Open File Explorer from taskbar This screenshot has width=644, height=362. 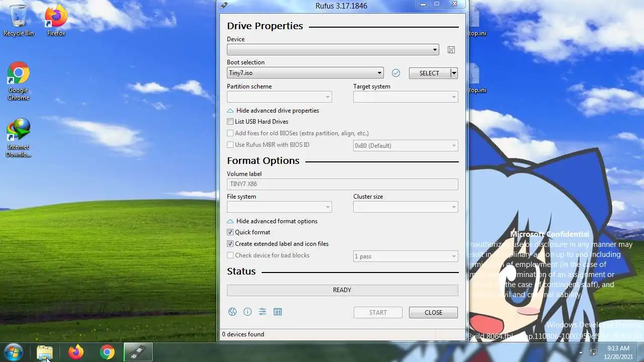tap(45, 352)
